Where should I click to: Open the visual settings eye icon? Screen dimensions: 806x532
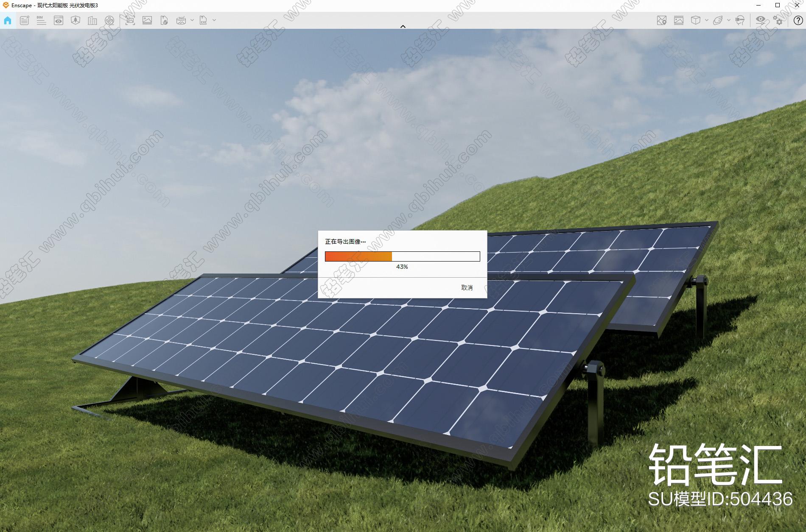761,20
